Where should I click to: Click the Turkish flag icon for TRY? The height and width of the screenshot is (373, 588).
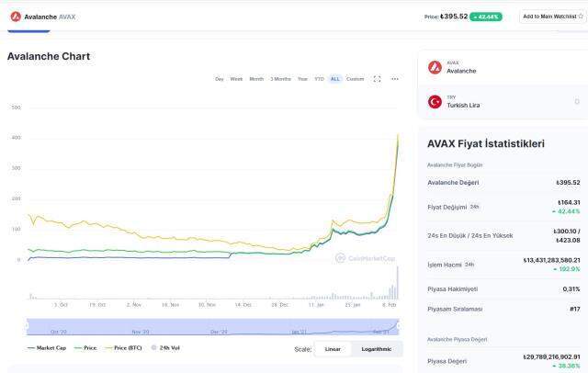(435, 102)
